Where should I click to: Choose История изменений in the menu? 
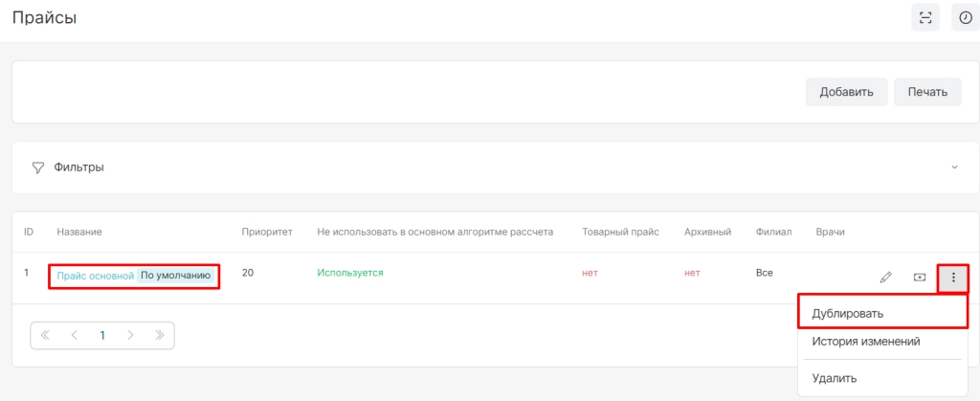pyautogui.click(x=865, y=342)
